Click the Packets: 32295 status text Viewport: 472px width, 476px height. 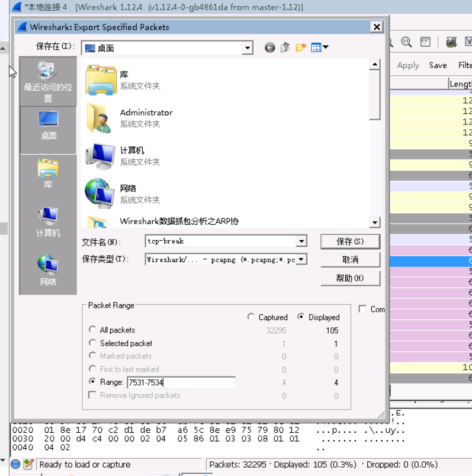(x=237, y=465)
